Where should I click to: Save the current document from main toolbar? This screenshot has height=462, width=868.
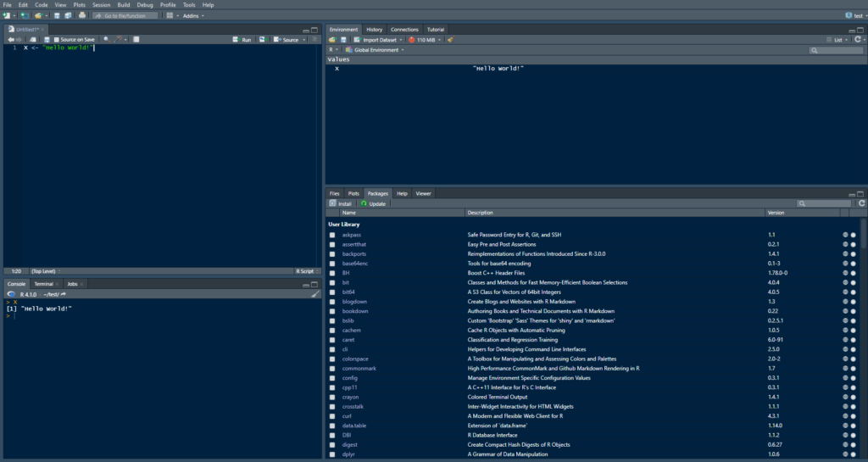click(57, 15)
